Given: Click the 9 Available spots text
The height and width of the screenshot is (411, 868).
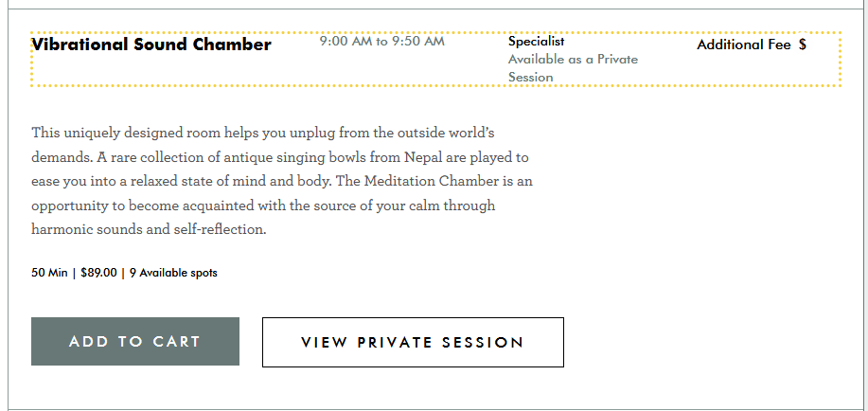Looking at the screenshot, I should click(x=173, y=273).
